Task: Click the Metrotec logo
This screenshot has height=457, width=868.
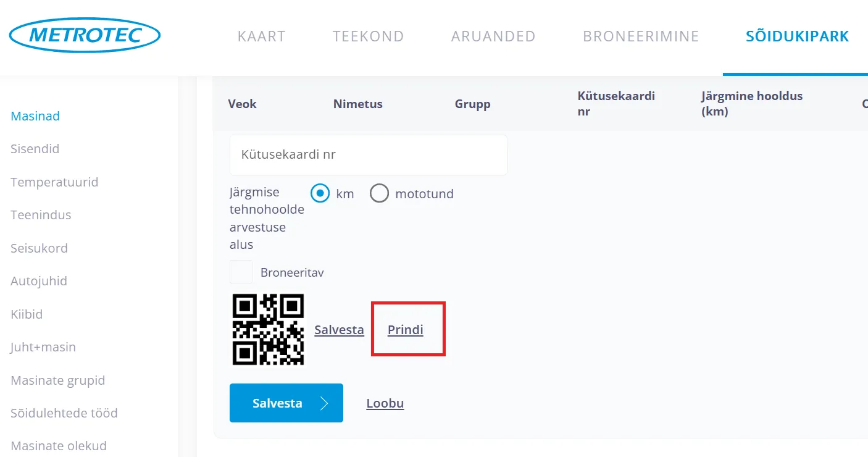Action: coord(85,35)
